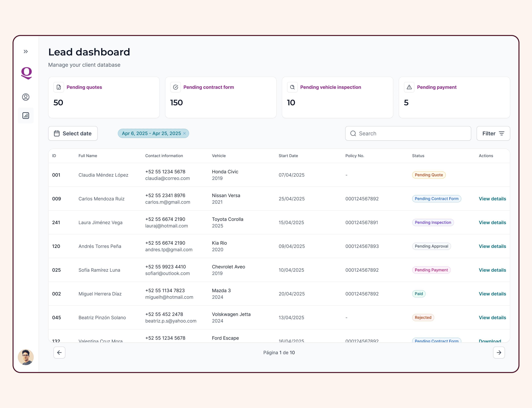This screenshot has width=532, height=408.
Task: Click the Pending payment warning icon
Action: click(409, 87)
